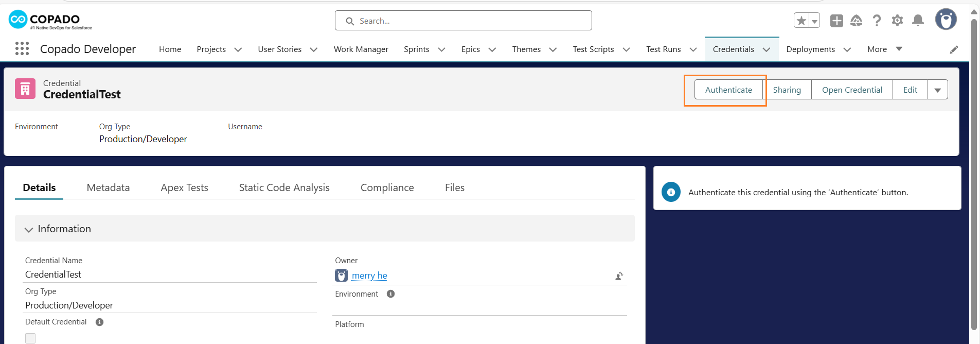Image resolution: width=980 pixels, height=344 pixels.
Task: Open the Projects navigation tab
Action: [211, 49]
